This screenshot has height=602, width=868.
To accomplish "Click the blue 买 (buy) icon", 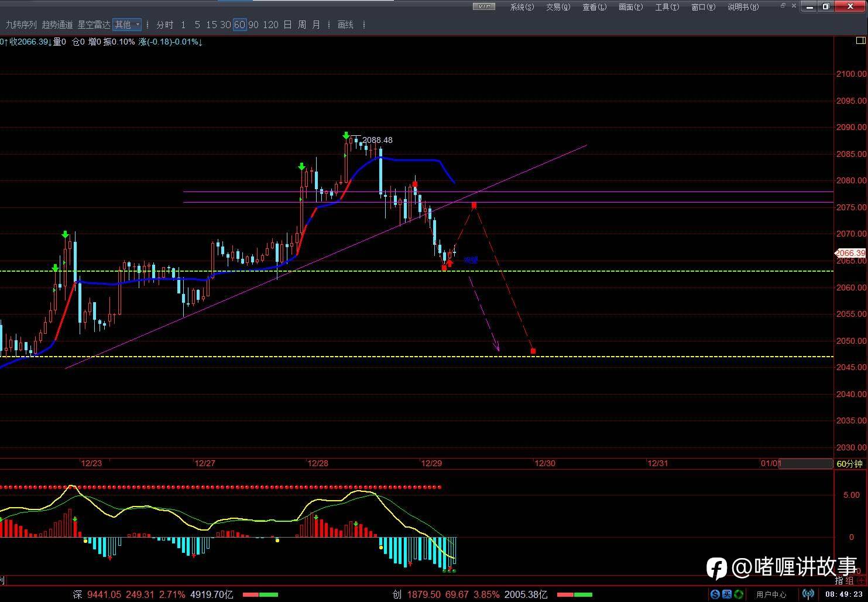I will tap(726, 594).
